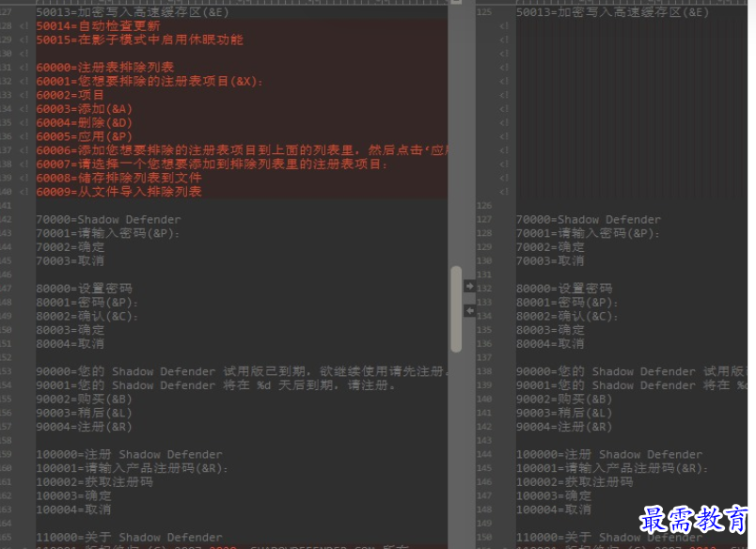Click left pane line 60008 about saving list
Image resolution: width=756 pixels, height=549 pixels.
click(x=119, y=178)
